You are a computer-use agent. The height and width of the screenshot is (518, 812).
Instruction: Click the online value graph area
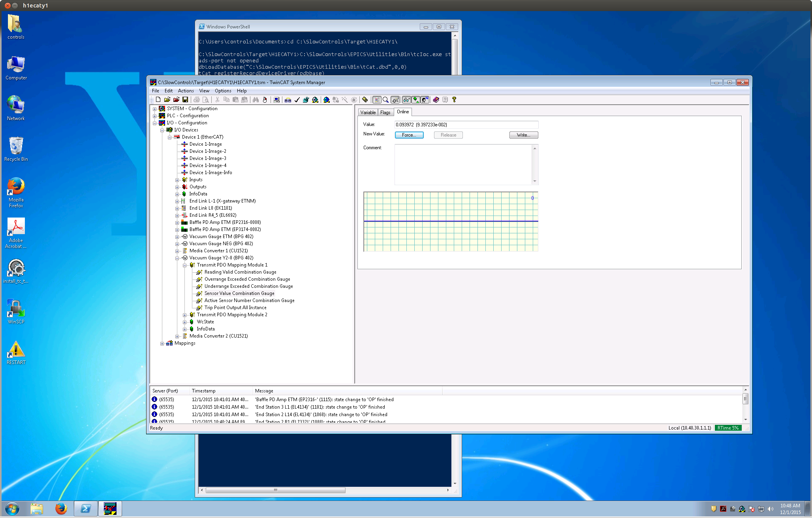click(451, 221)
